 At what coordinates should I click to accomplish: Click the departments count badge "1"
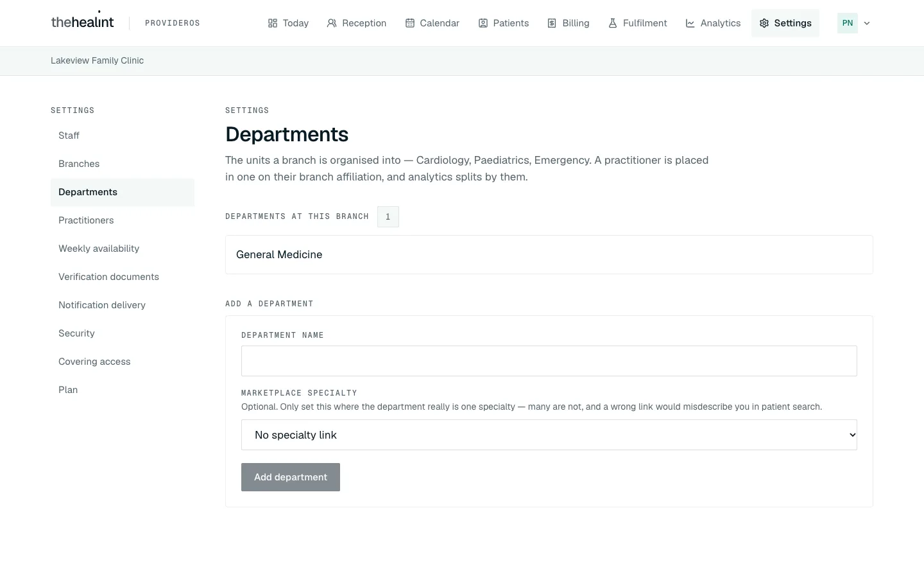pyautogui.click(x=388, y=217)
